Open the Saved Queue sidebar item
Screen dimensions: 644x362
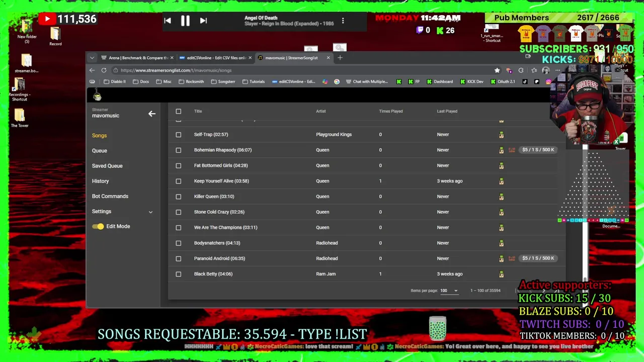[107, 166]
